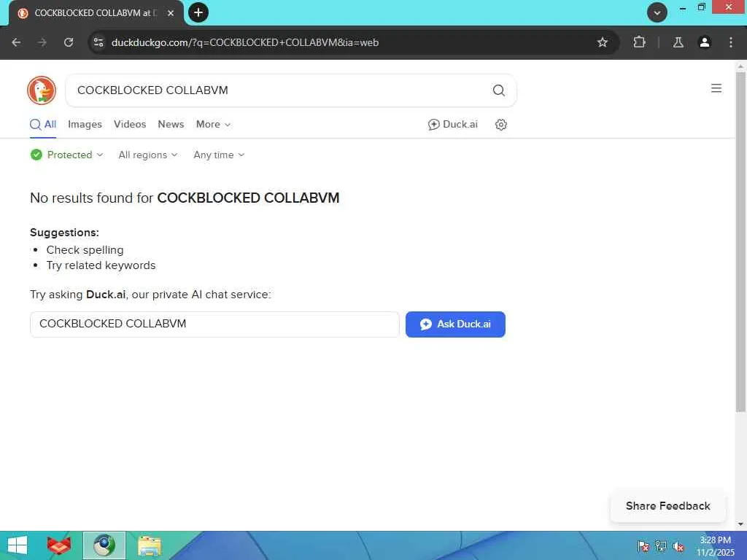The height and width of the screenshot is (560, 747).
Task: Bookmark this page with the star icon
Action: pos(602,42)
